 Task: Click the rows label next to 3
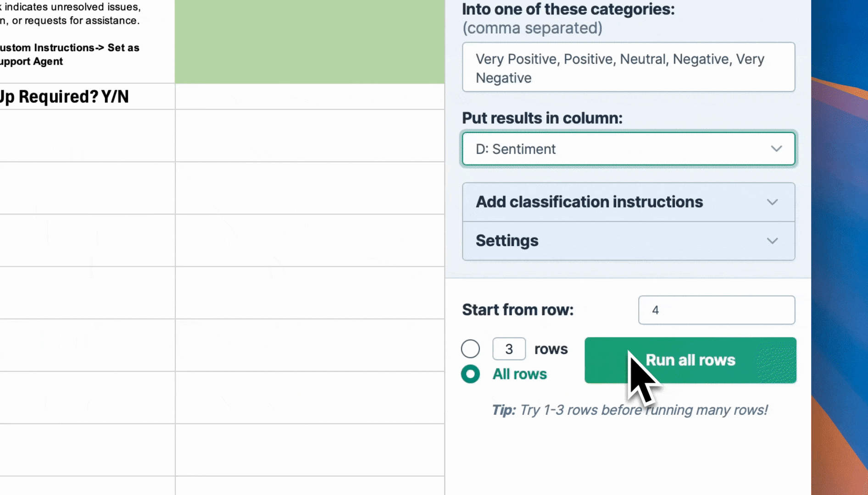click(551, 349)
